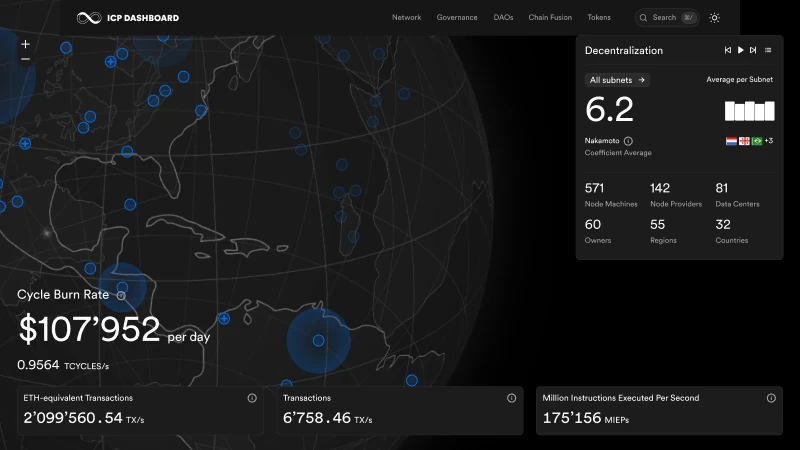Toggle light theme with sun icon
Screen dimensions: 800x450
click(714, 18)
